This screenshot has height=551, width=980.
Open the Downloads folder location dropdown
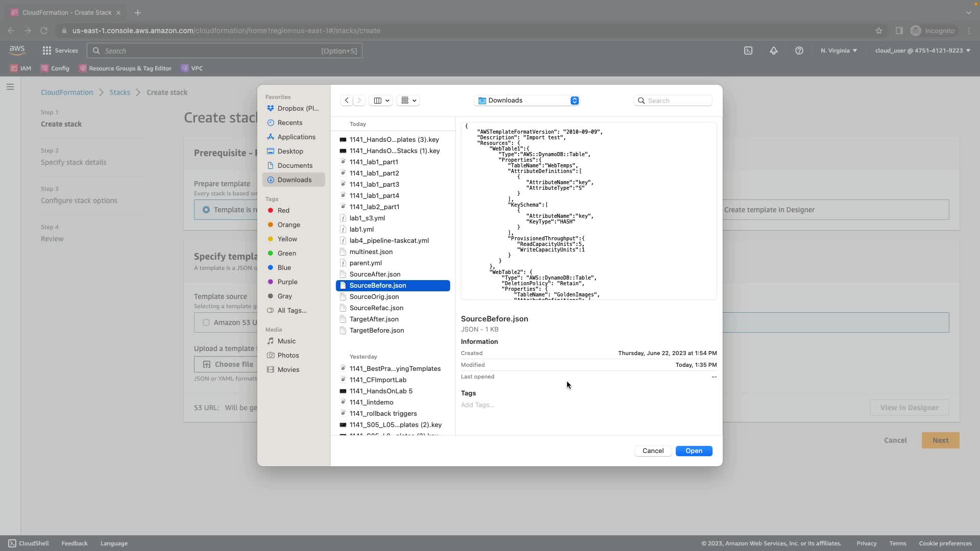(x=527, y=101)
